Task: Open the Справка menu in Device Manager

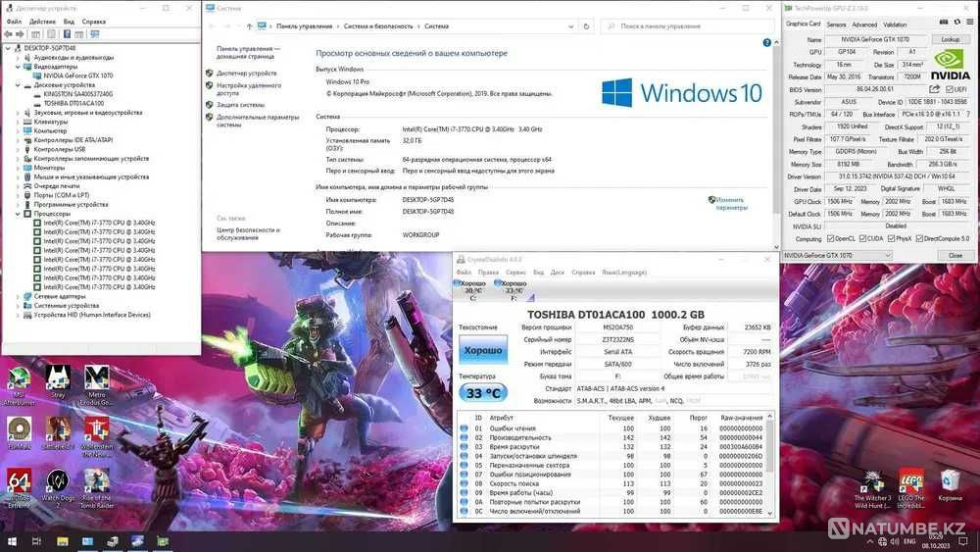Action: (x=94, y=22)
